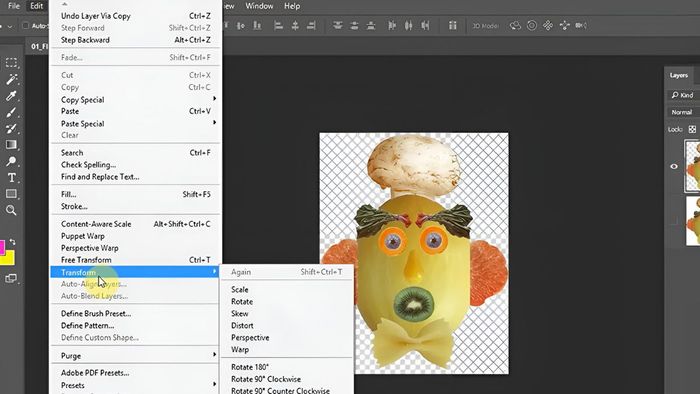Click the align horizontal centers icon

295,25
